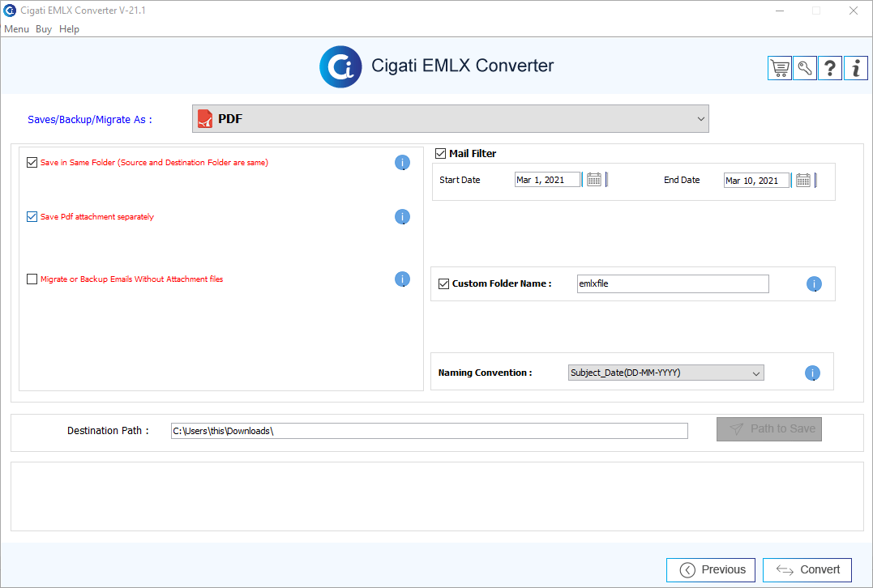Click the Convert button

(x=807, y=569)
